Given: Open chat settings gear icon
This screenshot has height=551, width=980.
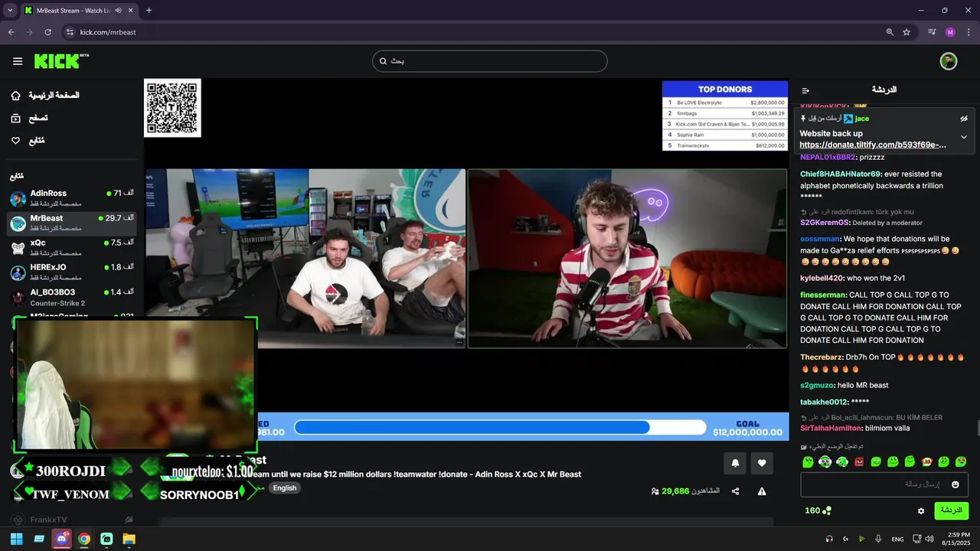Looking at the screenshot, I should pos(921,511).
